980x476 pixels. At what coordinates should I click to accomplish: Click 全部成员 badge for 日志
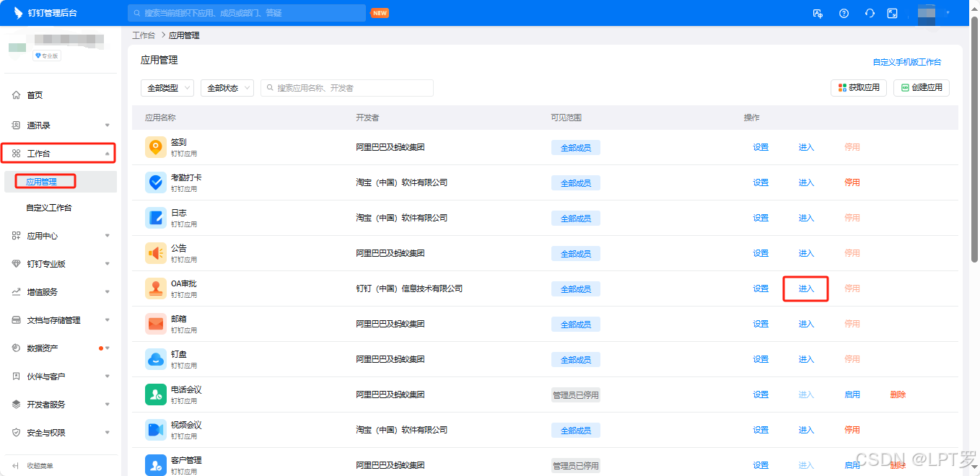coord(576,219)
